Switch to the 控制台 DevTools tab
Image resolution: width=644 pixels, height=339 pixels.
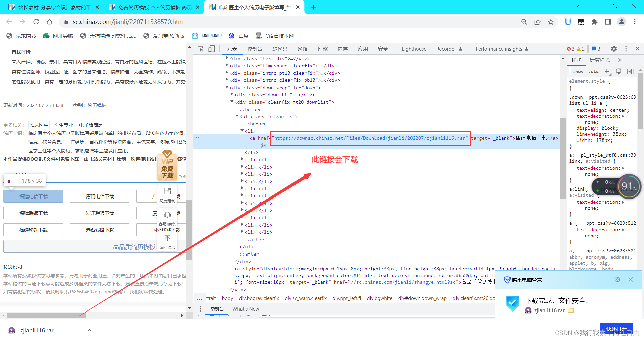[255, 49]
